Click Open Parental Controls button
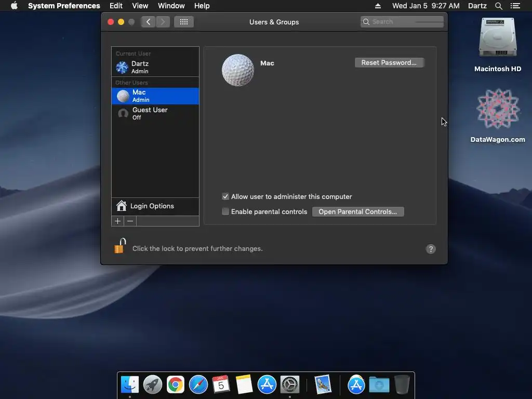Viewport: 532px width, 399px height. pyautogui.click(x=357, y=212)
